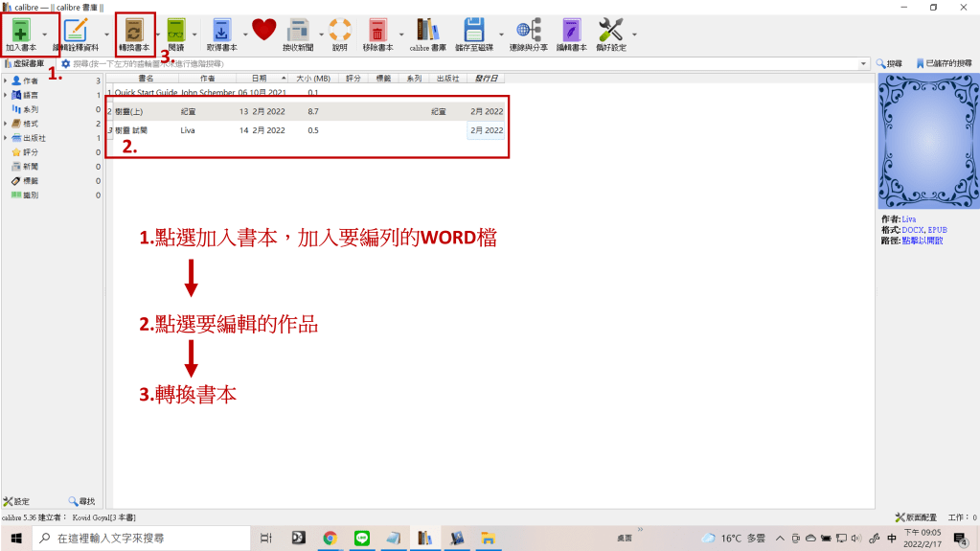Expand the 格式 tree node
The height and width of the screenshot is (551, 980).
(x=6, y=124)
